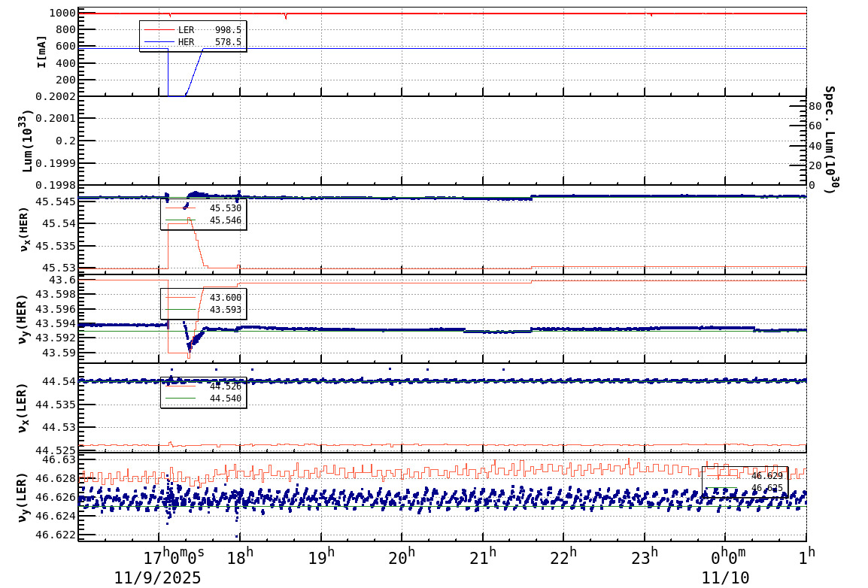Image resolution: width=868 pixels, height=588 pixels.
Task: Click the νy(LER) y-axis title
Action: [x=23, y=496]
